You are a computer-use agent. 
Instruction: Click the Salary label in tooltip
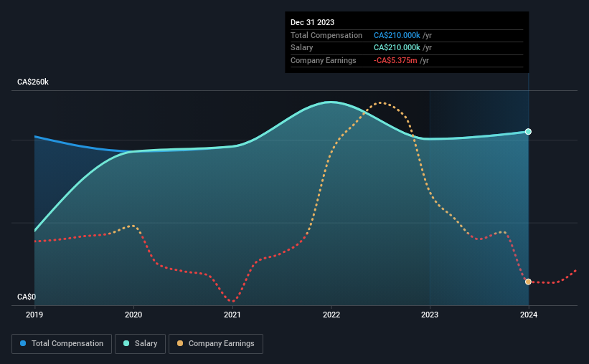301,48
